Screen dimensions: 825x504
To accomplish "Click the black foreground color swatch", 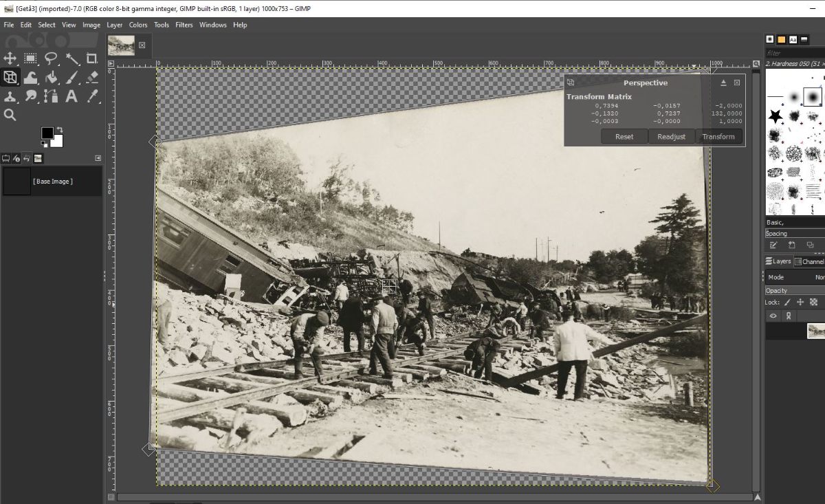I will 47,133.
